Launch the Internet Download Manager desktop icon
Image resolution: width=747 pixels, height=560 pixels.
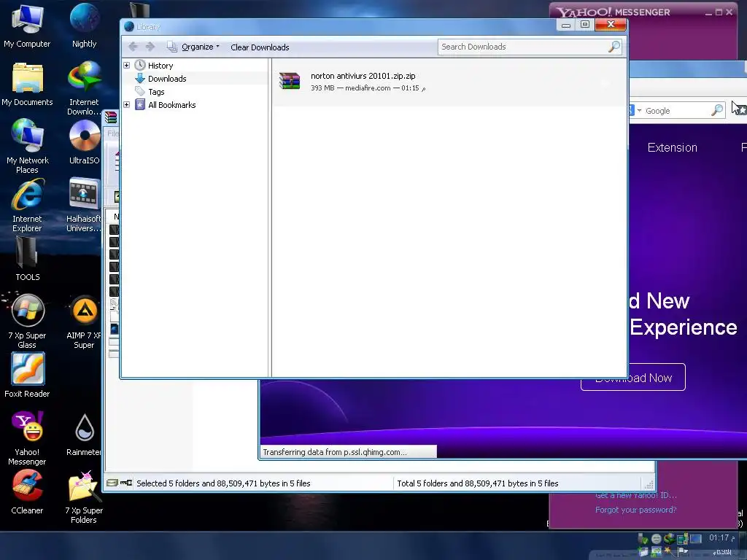coord(85,88)
